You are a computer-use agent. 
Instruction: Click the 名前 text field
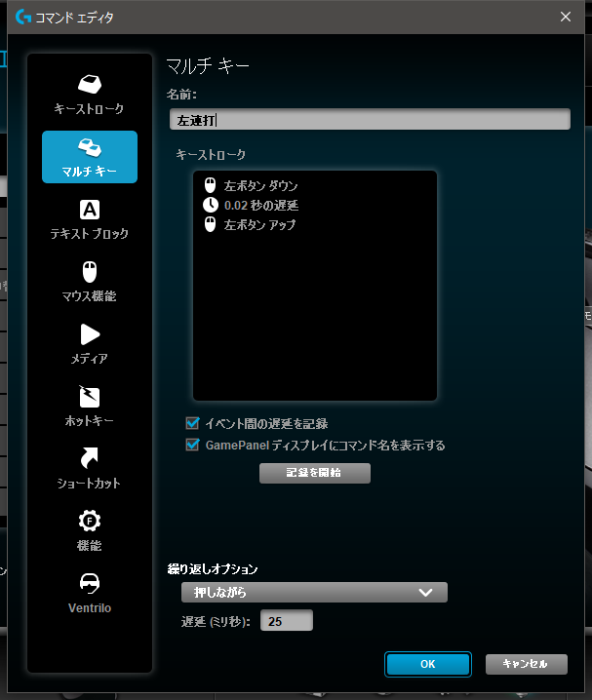click(369, 120)
